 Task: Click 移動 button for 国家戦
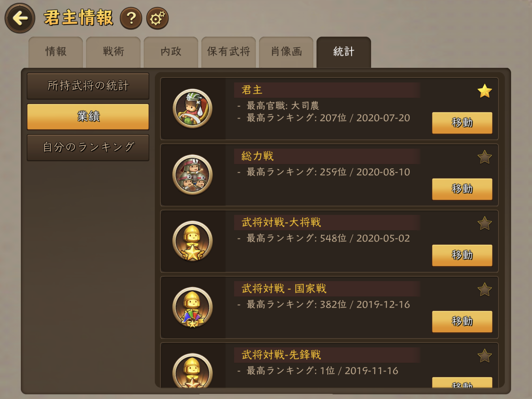click(x=462, y=321)
